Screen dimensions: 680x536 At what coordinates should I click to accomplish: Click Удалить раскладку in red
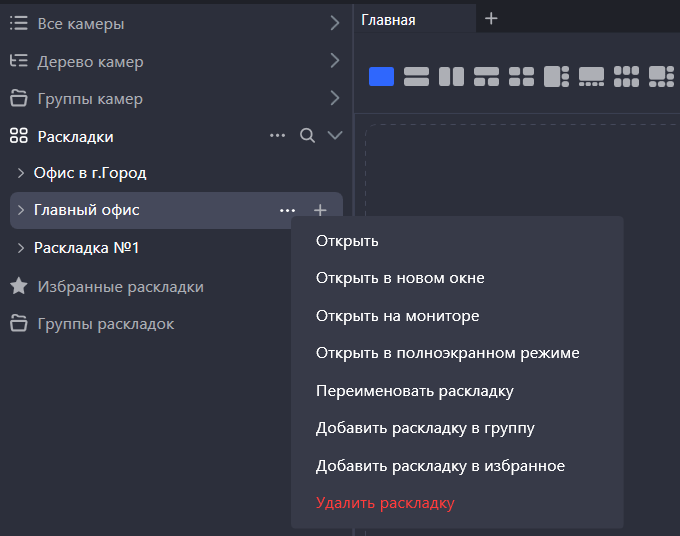tap(385, 503)
